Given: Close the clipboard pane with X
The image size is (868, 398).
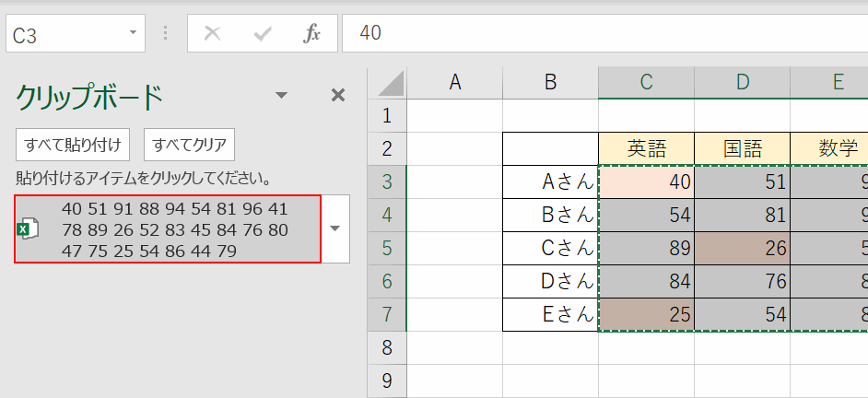Looking at the screenshot, I should coord(337,94).
